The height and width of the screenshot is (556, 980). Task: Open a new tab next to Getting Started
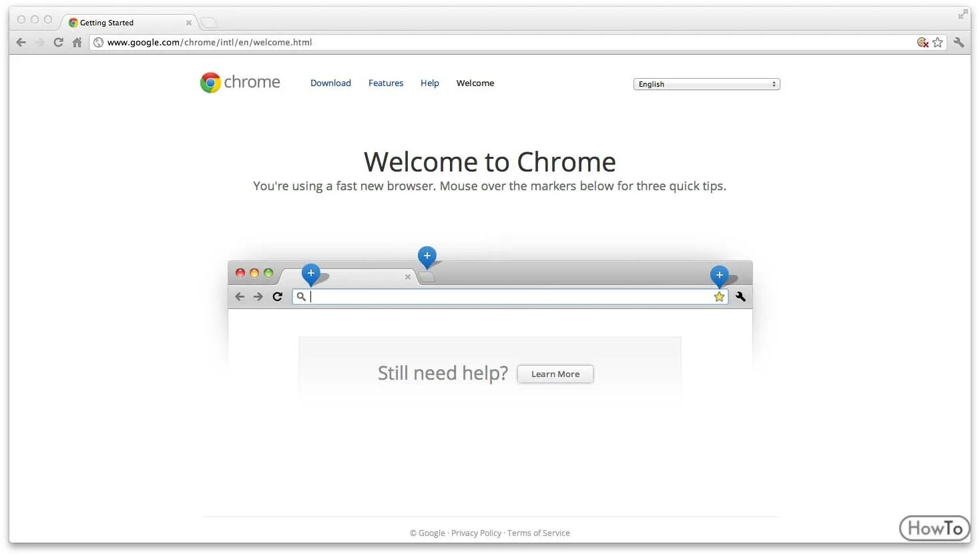tap(209, 23)
